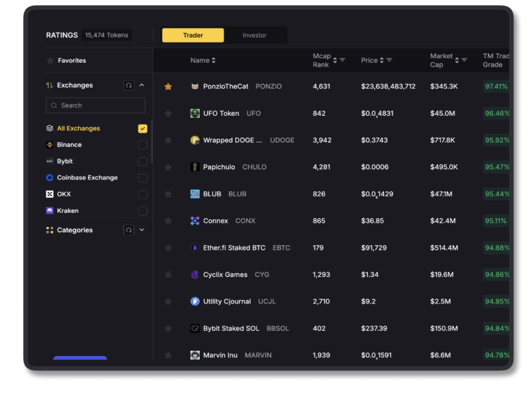Viewport: 532px width, 396px height.
Task: Open the Favorites list
Action: [71, 61]
